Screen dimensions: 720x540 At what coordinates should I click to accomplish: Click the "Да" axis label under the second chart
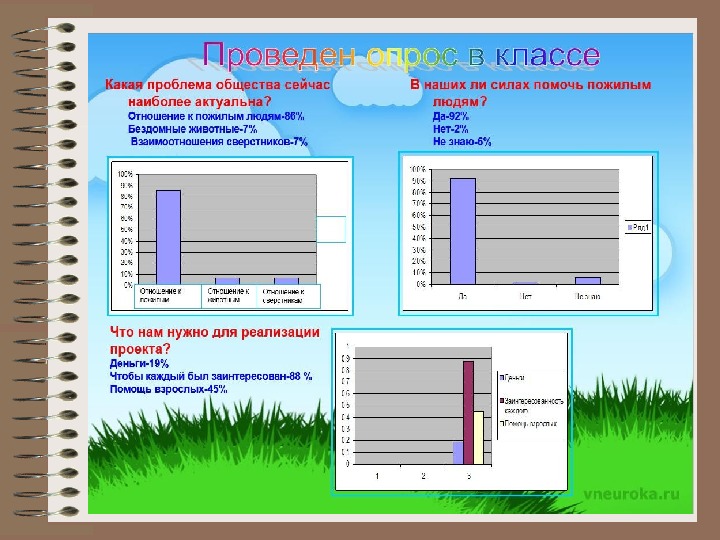point(463,296)
